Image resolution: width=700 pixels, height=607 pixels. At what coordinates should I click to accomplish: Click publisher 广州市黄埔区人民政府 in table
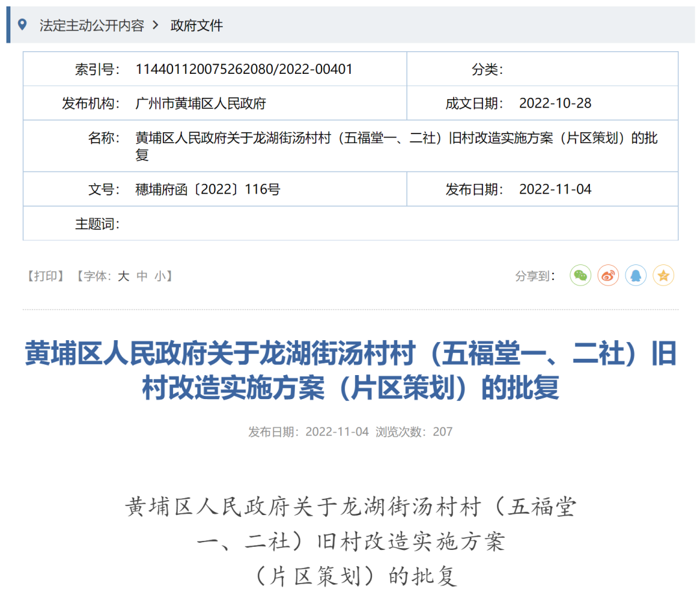200,104
